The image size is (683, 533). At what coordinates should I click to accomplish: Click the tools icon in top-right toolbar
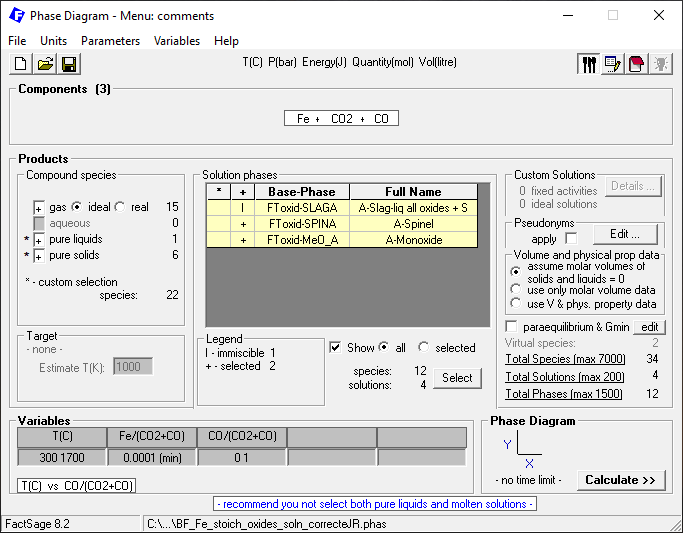click(589, 64)
